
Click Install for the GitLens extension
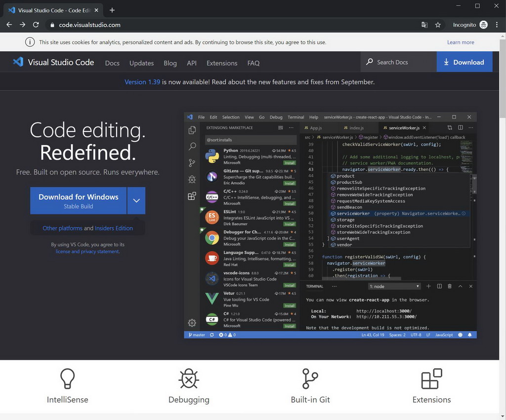(290, 183)
